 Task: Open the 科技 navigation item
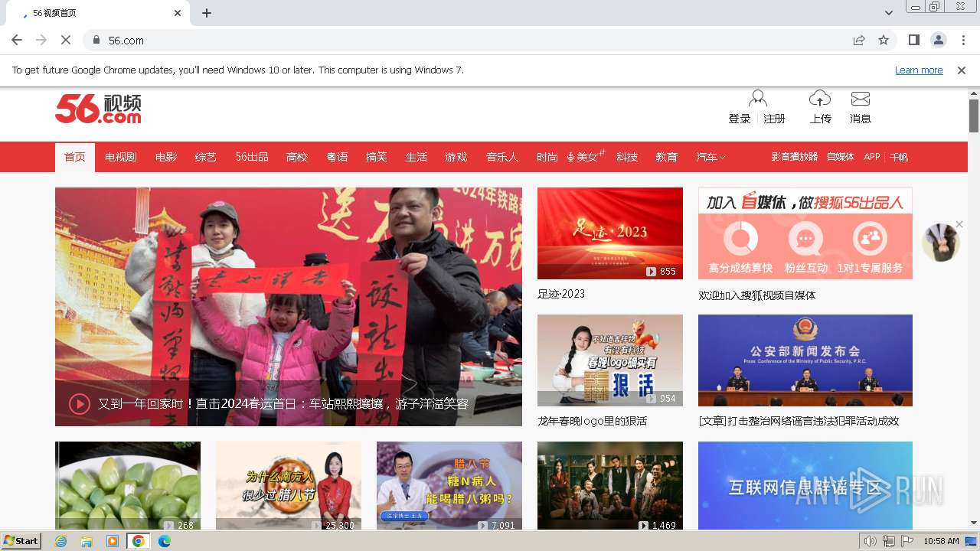click(627, 157)
